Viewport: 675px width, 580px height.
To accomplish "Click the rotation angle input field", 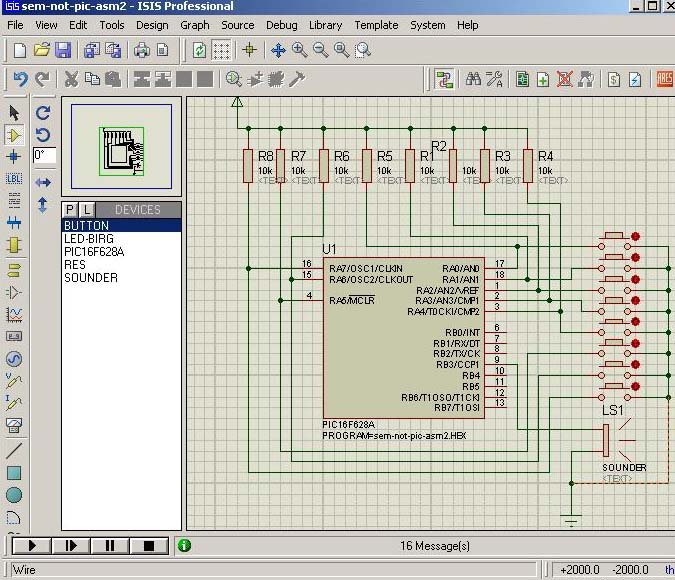I will [x=44, y=155].
